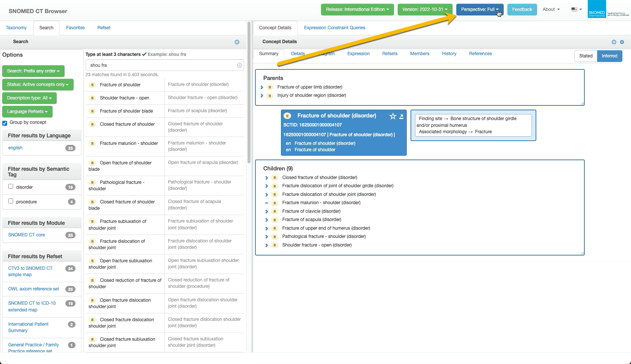The height and width of the screenshot is (364, 631).
Task: Open the Version 2022-10-31 dropdown
Action: pyautogui.click(x=425, y=9)
